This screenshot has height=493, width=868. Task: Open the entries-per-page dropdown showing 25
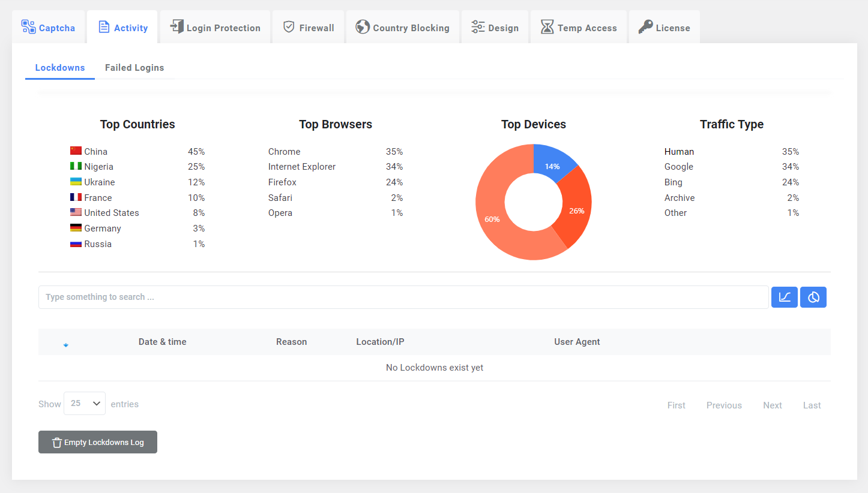pos(85,404)
